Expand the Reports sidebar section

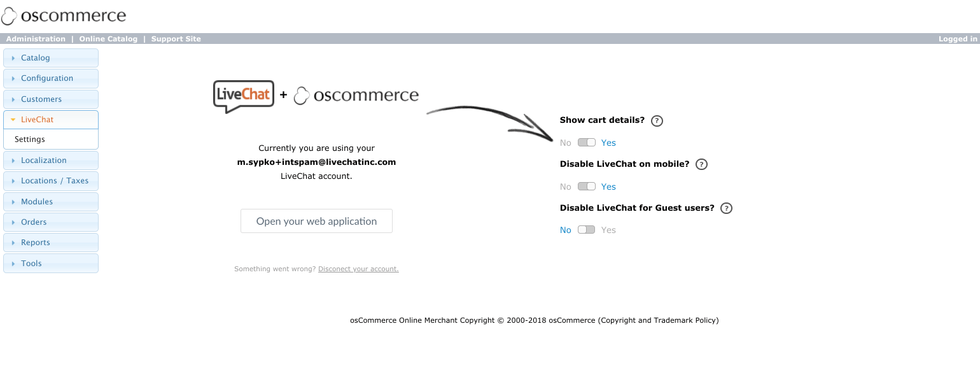51,243
